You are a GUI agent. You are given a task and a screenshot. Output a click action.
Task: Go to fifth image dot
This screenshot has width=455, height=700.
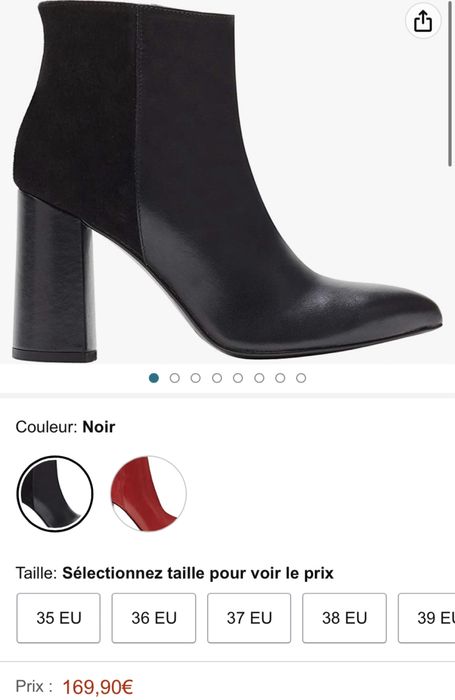[x=238, y=378]
